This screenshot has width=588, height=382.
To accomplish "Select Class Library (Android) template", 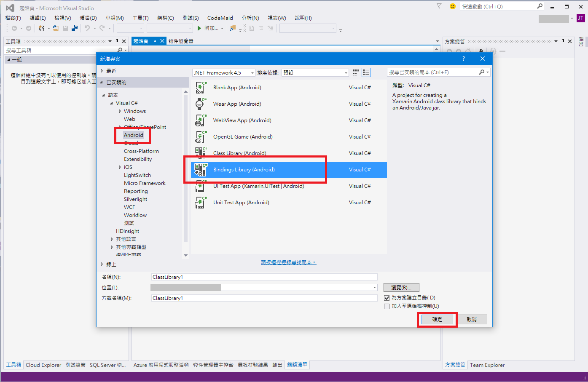I will 289,153.
